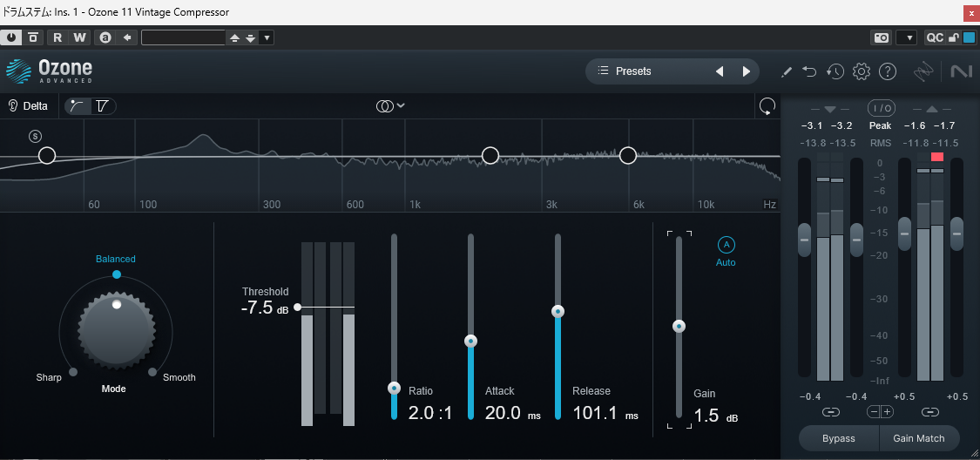The height and width of the screenshot is (460, 980).
Task: Open Ozone settings gear icon
Action: point(862,71)
